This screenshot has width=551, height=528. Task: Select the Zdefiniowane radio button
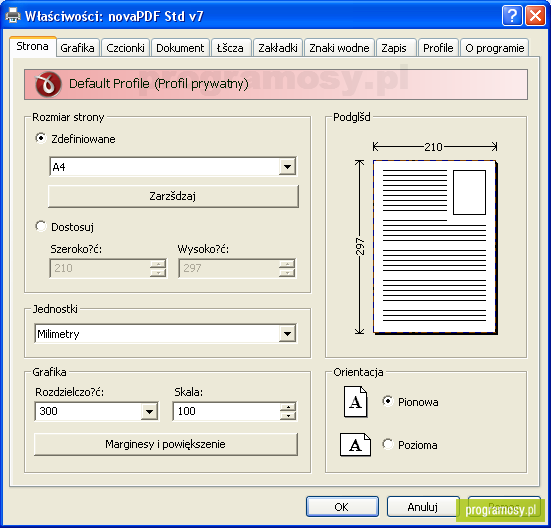[41, 138]
